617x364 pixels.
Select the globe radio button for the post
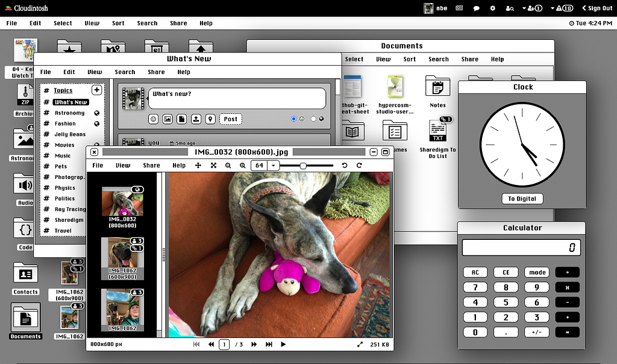313,119
